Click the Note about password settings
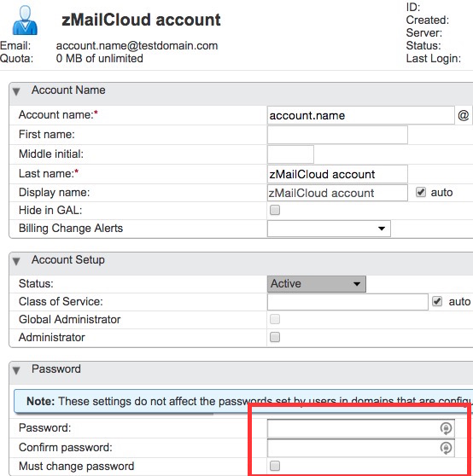This screenshot has width=473, height=476. 243,401
